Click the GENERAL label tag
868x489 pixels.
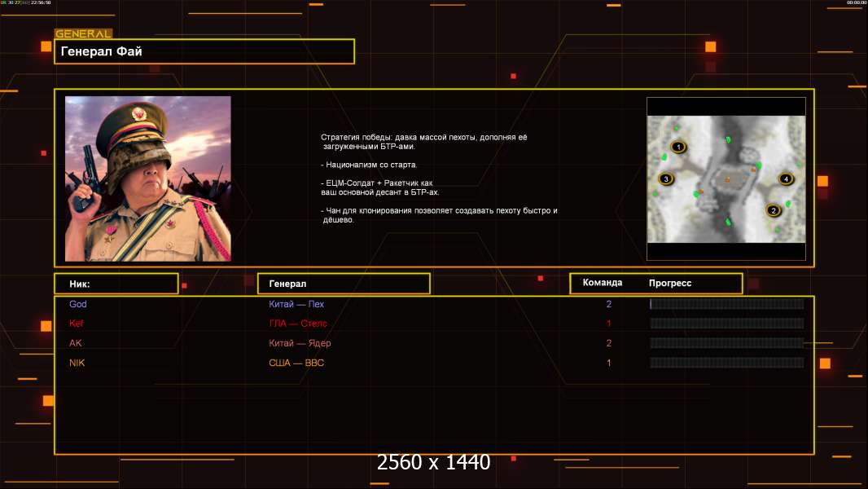point(84,33)
